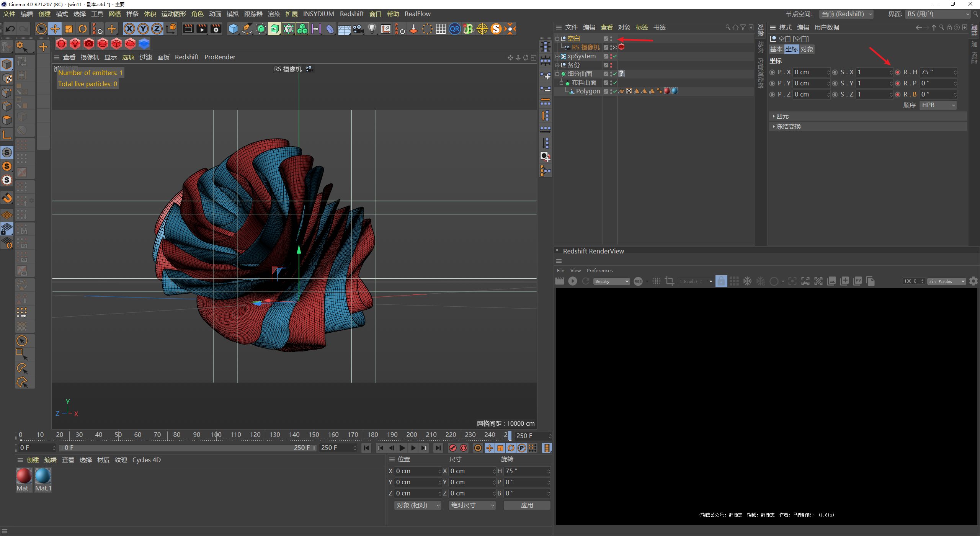Select the Polygon object in tree

(588, 92)
